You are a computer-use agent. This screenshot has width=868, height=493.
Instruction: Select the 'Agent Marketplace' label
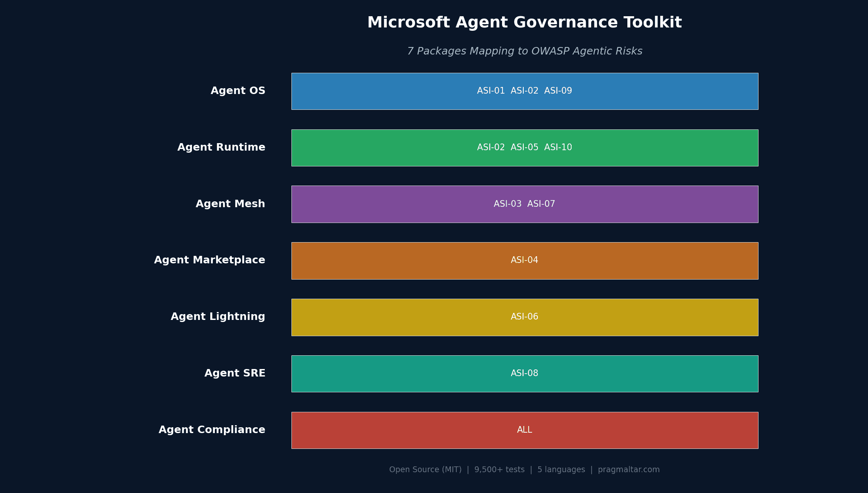coord(210,260)
